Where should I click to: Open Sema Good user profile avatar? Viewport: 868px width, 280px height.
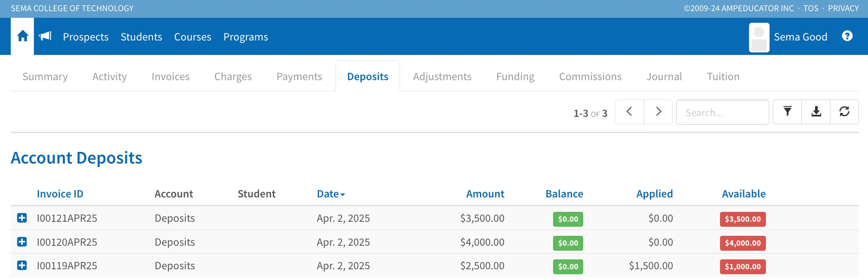coord(759,37)
